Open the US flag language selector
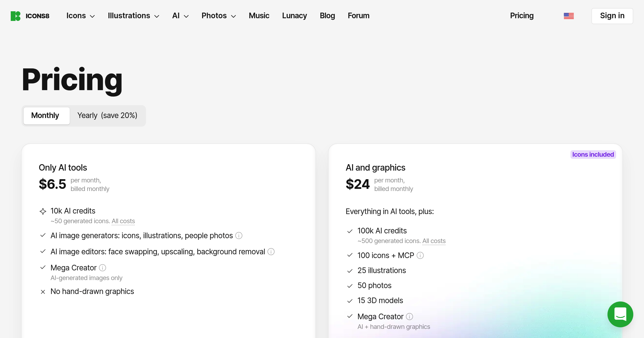The width and height of the screenshot is (644, 338). click(569, 16)
